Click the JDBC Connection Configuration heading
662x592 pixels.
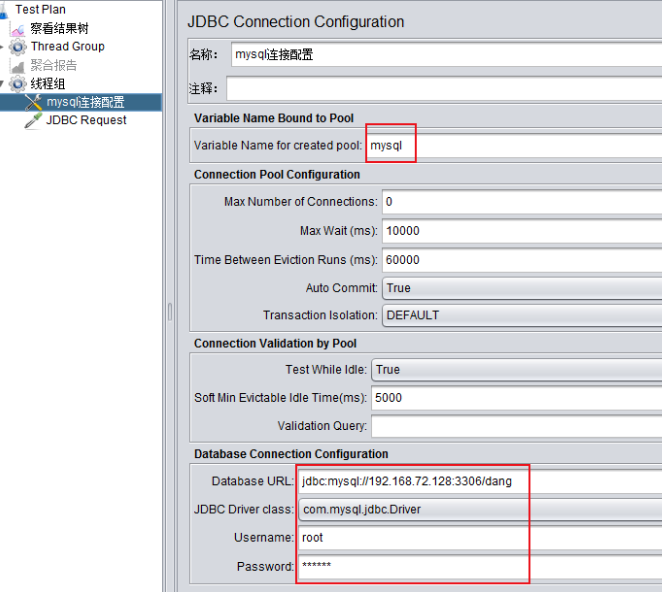click(x=296, y=22)
